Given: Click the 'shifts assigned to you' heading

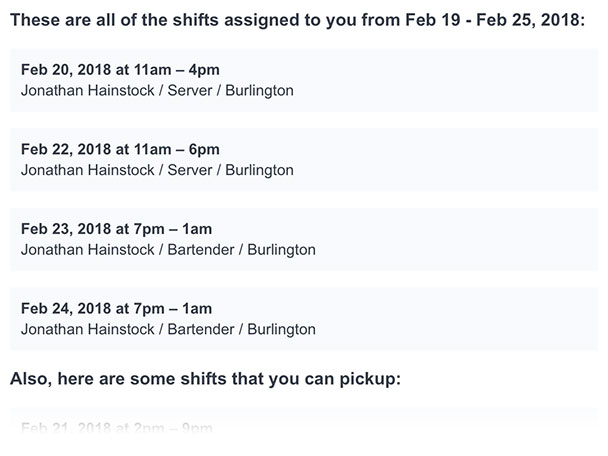Looking at the screenshot, I should point(297,20).
